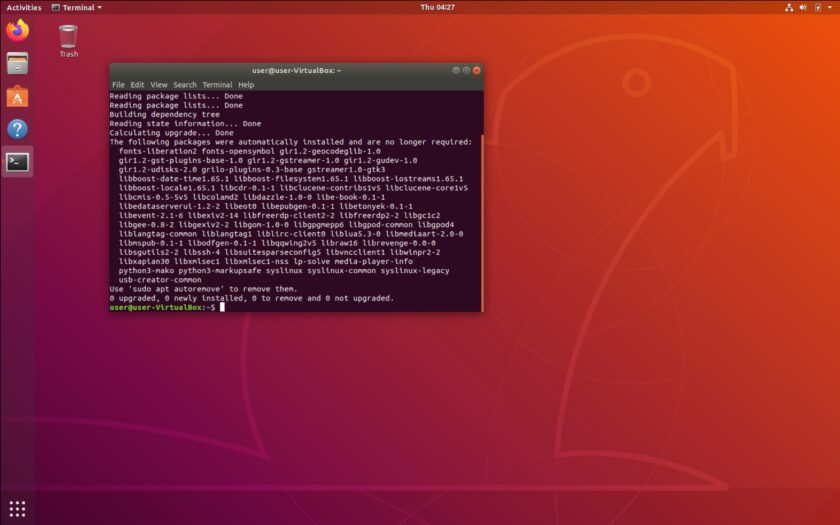Click '0 upgraded, 0 newly installed' line
The width and height of the screenshot is (840, 525).
coord(251,298)
